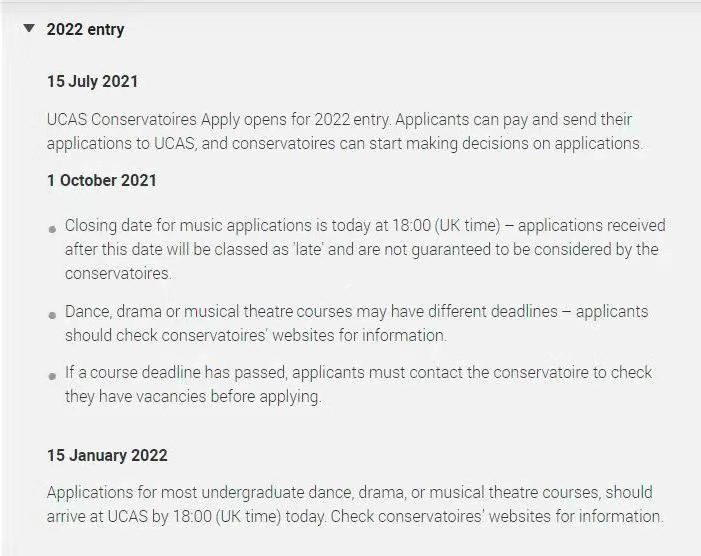Select the 1 October 2021 date heading

(x=102, y=181)
